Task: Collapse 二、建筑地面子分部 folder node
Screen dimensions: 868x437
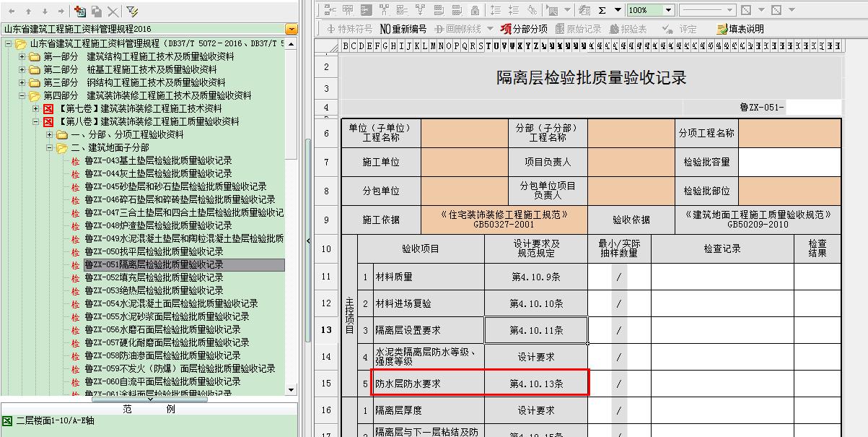Action: (50, 147)
